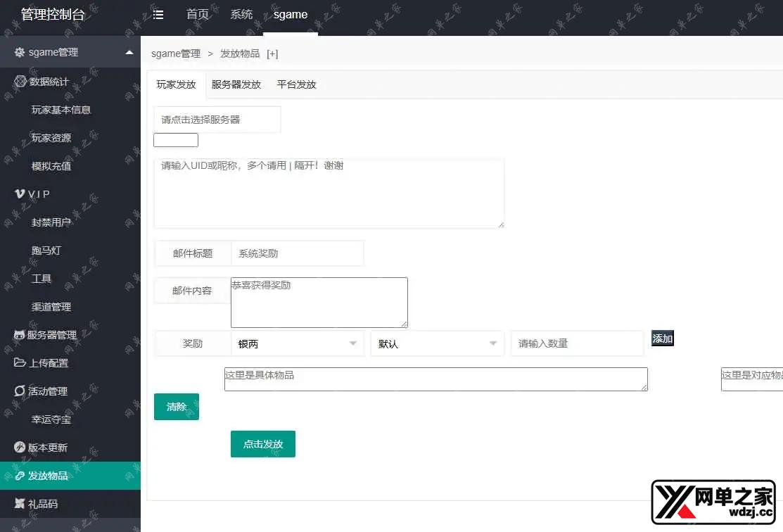Image resolution: width=783 pixels, height=532 pixels.
Task: Open the server selection field 请点击选择服务器
Action: (217, 120)
